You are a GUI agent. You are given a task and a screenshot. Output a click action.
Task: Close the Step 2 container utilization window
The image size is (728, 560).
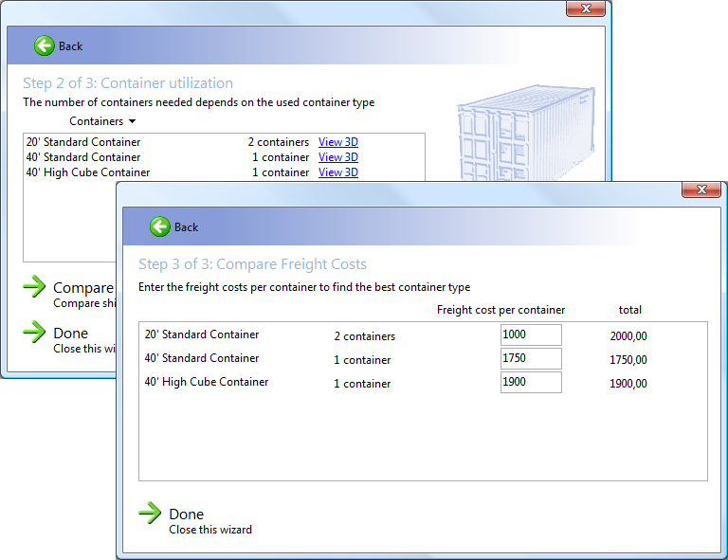pos(586,9)
